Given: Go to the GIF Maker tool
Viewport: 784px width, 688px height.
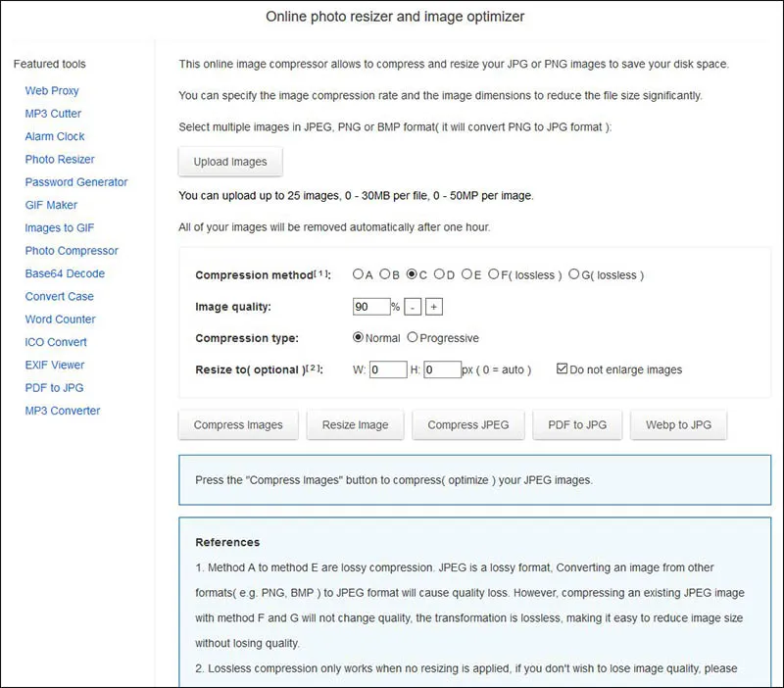Looking at the screenshot, I should [51, 205].
